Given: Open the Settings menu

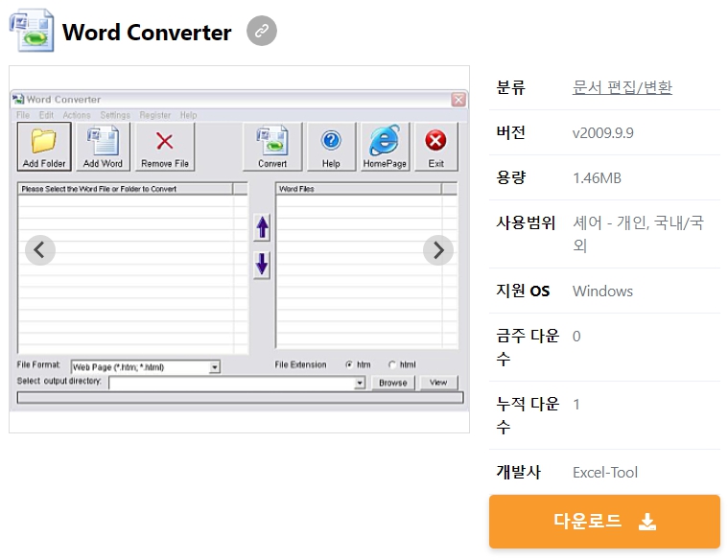Looking at the screenshot, I should tap(115, 115).
